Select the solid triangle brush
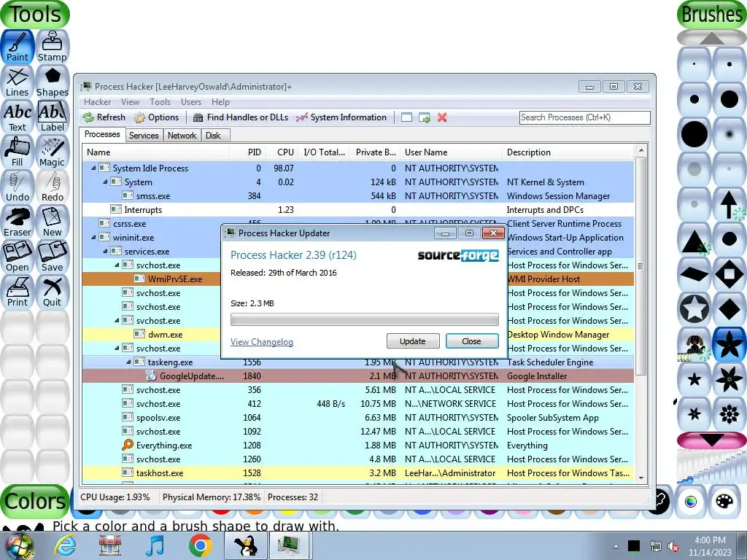747x560 pixels. (x=694, y=239)
